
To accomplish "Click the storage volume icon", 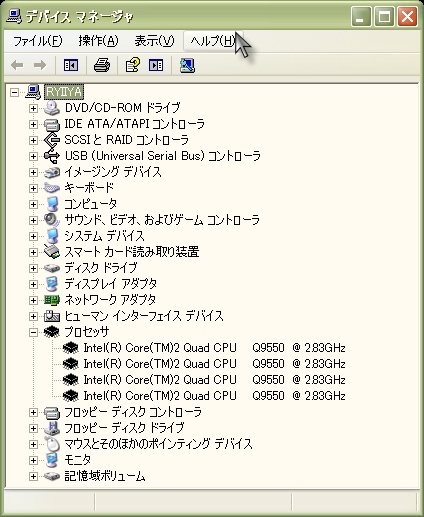I will pyautogui.click(x=52, y=476).
